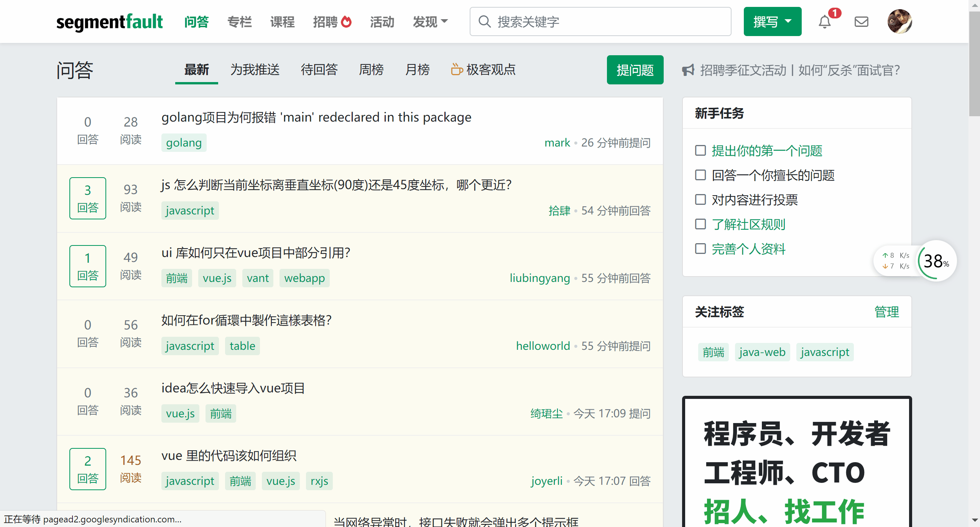Viewport: 980px width, 527px height.
Task: Switch to the 月榜 tab
Action: (417, 70)
